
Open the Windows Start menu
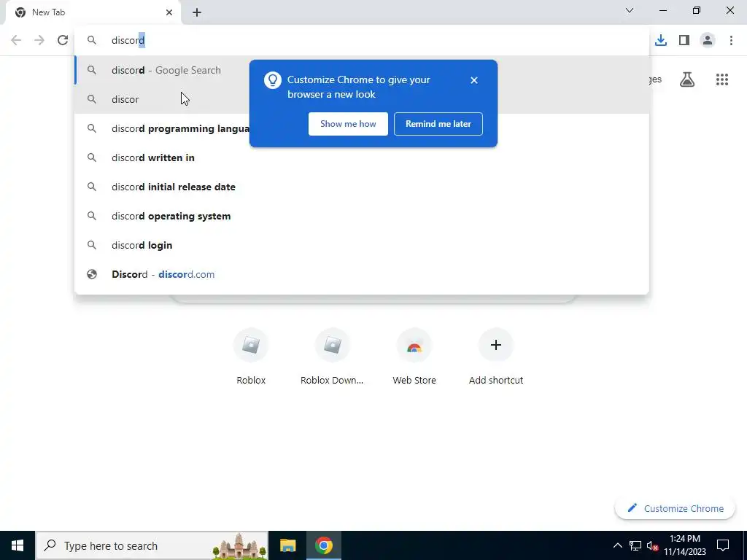(18, 545)
